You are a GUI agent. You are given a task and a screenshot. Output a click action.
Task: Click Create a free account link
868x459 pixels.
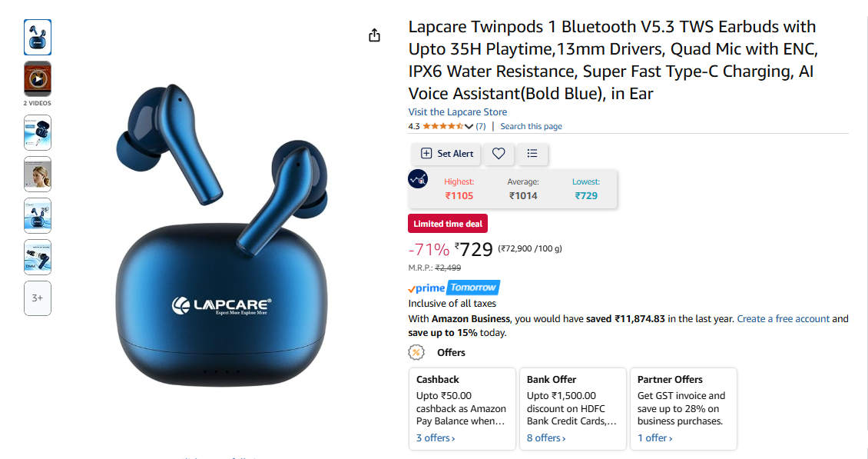point(784,319)
